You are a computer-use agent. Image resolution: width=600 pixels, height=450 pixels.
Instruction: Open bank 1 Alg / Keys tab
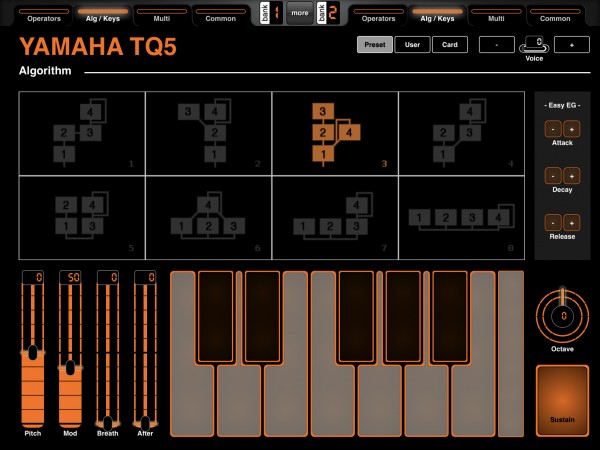[103, 16]
